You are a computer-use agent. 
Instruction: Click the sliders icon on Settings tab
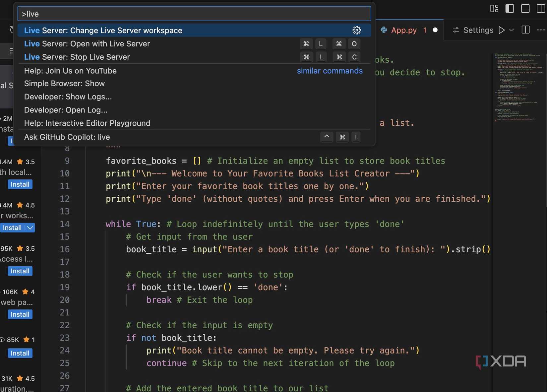tap(456, 30)
